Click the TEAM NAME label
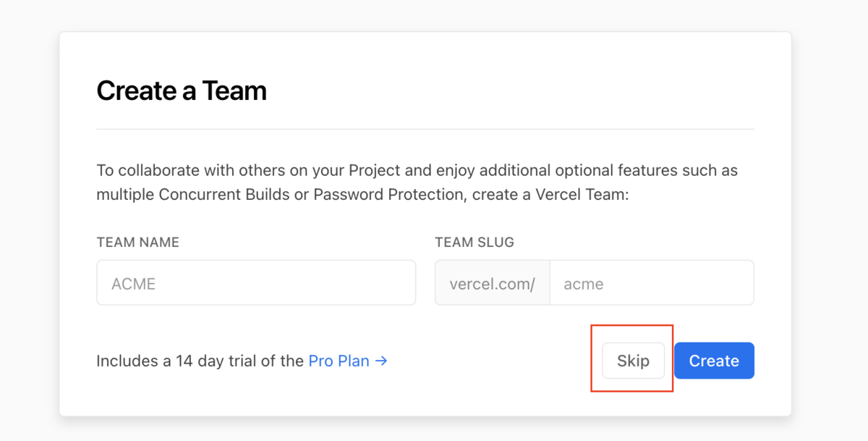This screenshot has height=441, width=868. tap(137, 243)
